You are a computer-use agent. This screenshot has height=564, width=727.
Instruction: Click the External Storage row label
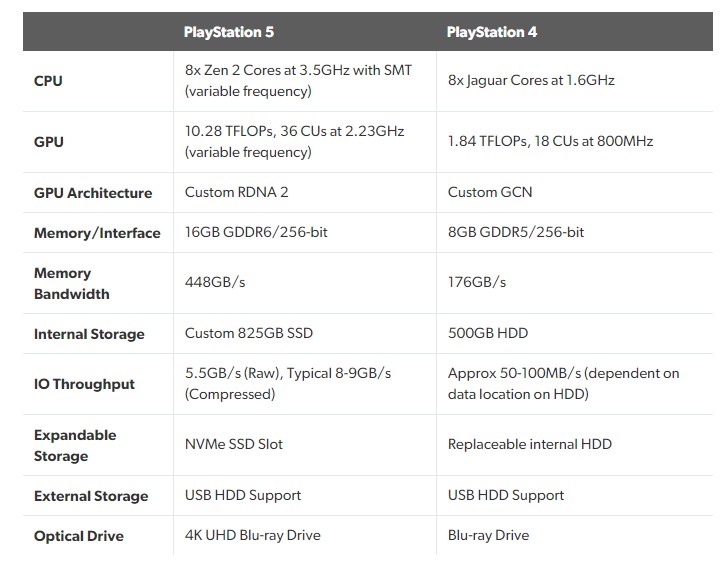[91, 496]
